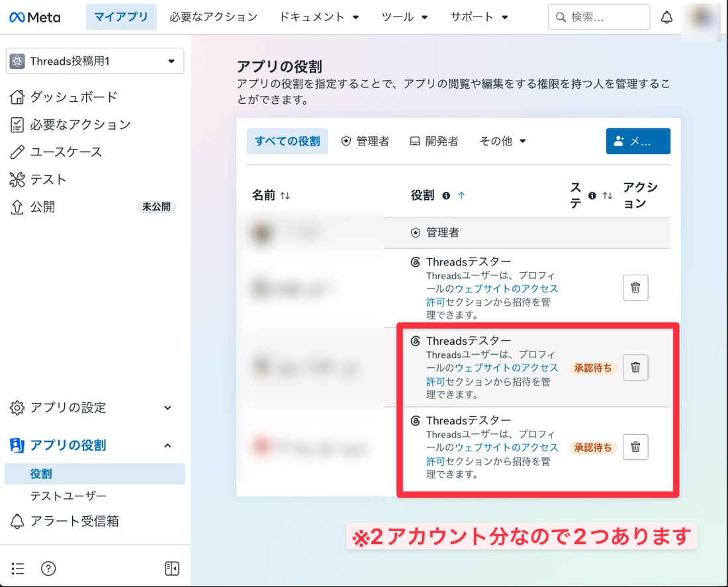Select テストユーザー submenu item

[68, 496]
